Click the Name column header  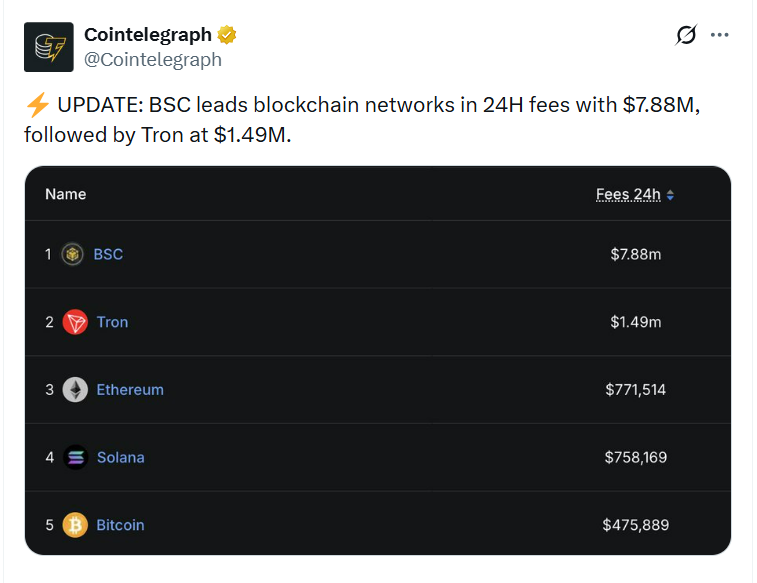[x=66, y=194]
